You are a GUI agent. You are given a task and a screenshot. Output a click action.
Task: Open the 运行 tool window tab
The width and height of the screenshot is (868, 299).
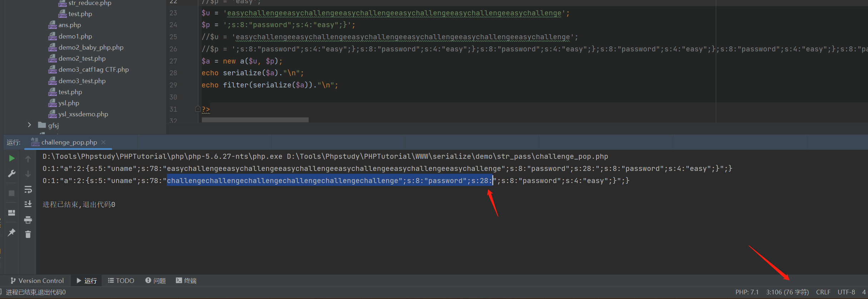pyautogui.click(x=87, y=280)
